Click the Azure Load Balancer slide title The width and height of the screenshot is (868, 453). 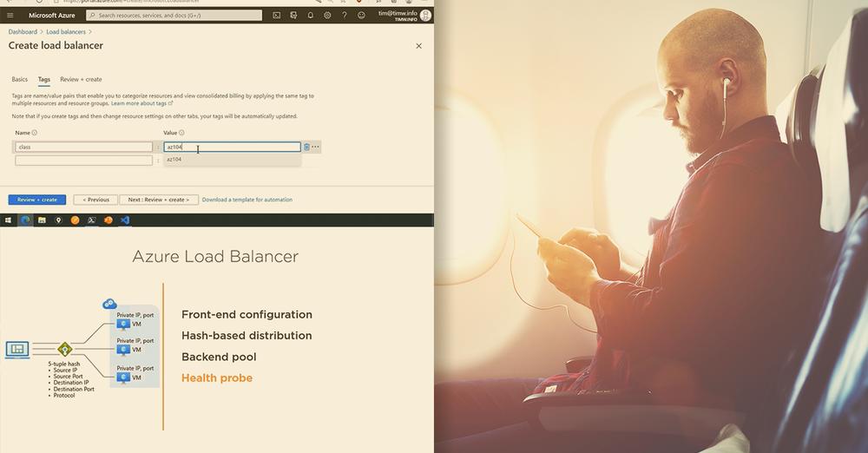tap(215, 256)
